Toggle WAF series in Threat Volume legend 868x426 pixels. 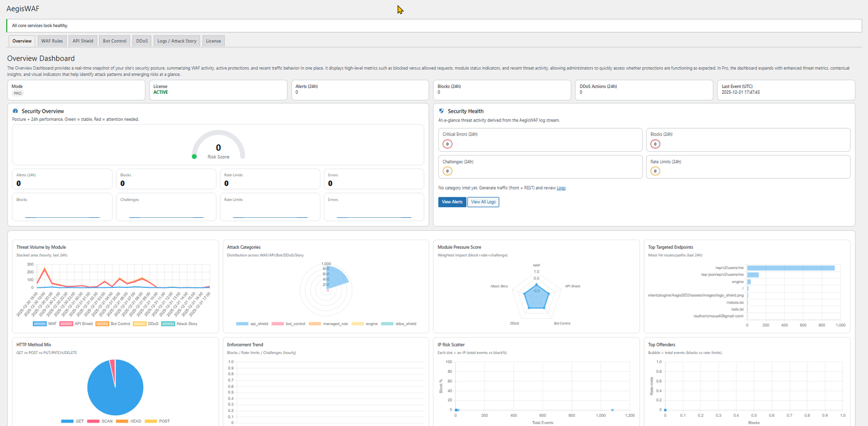coord(44,324)
